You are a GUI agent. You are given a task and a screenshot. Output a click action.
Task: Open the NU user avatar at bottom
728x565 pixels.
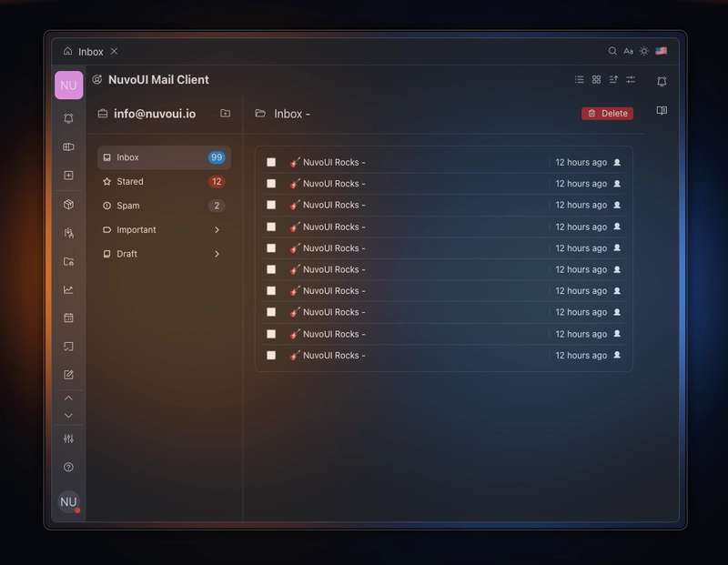tap(69, 502)
